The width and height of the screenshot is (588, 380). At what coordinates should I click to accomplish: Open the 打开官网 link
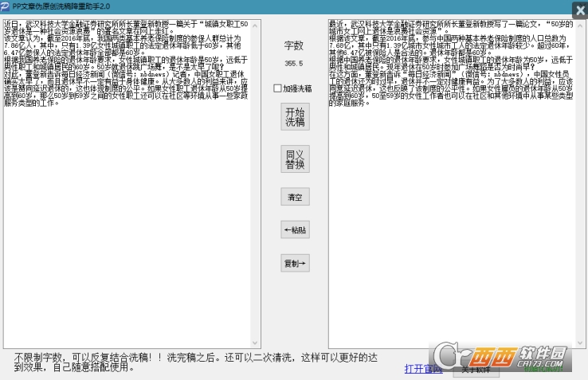423,369
